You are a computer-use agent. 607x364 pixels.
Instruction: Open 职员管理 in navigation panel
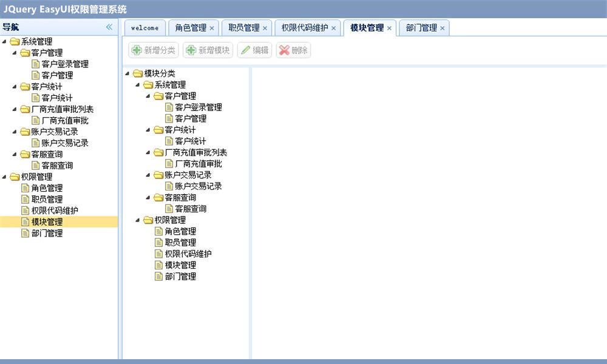(x=47, y=199)
